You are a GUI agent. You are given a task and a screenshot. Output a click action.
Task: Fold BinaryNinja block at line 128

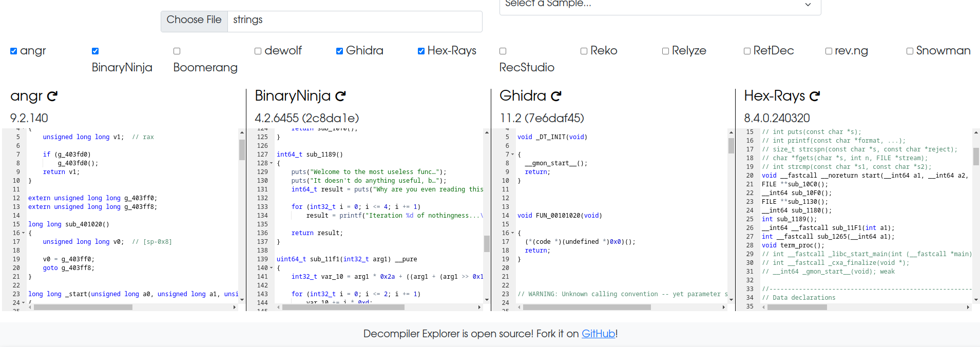[x=272, y=163]
